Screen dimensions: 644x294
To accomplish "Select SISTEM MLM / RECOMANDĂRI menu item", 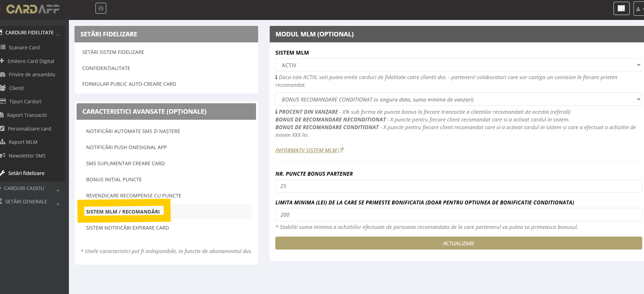I will tap(123, 212).
